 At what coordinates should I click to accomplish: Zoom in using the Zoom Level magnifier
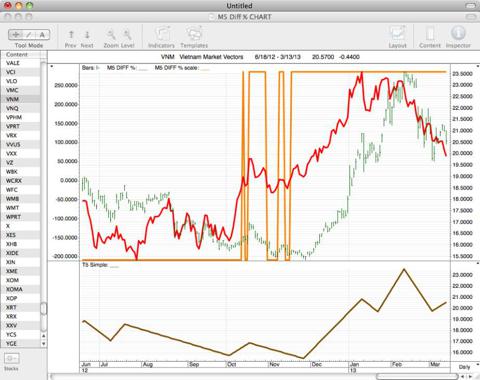pos(127,34)
